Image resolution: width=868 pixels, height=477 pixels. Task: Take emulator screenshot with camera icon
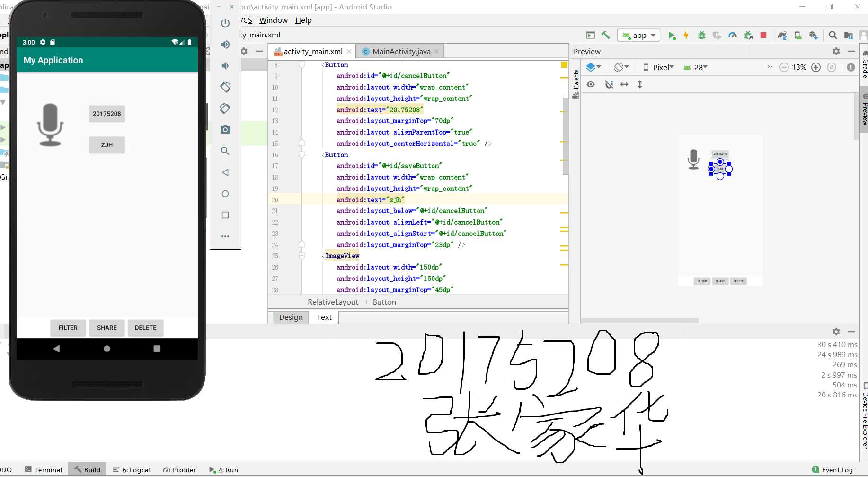[x=225, y=130]
